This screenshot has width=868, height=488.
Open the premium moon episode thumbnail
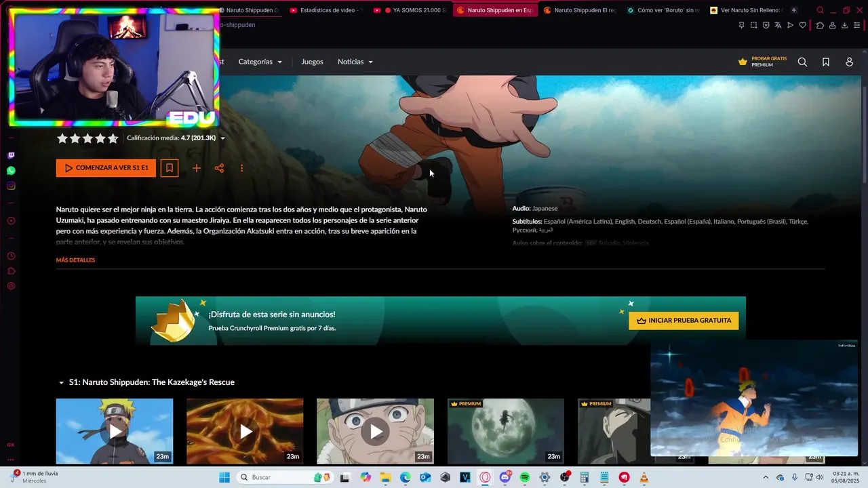(505, 431)
